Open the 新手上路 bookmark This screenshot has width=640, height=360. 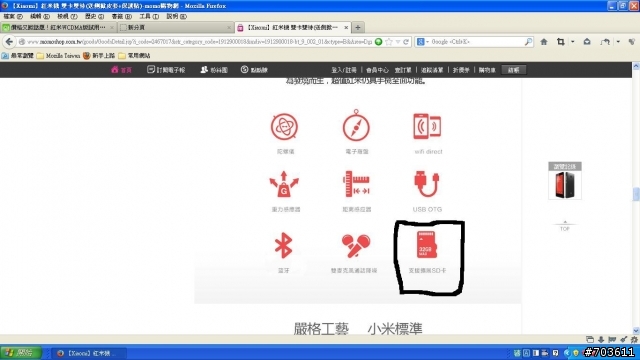click(x=99, y=56)
